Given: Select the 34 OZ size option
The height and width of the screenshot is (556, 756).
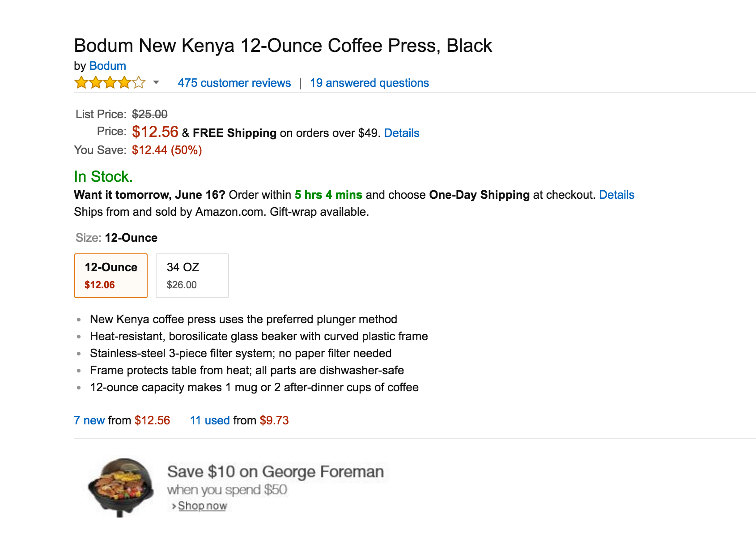Looking at the screenshot, I should pyautogui.click(x=192, y=275).
